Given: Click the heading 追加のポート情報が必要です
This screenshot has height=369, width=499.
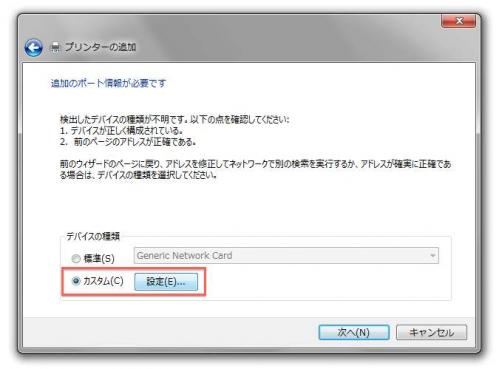Looking at the screenshot, I should pyautogui.click(x=108, y=83).
